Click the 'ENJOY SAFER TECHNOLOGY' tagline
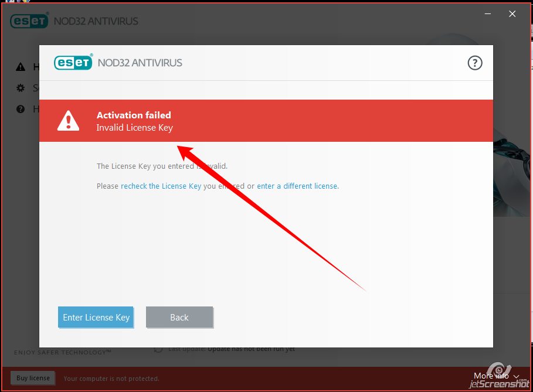The width and height of the screenshot is (533, 392). [x=63, y=353]
